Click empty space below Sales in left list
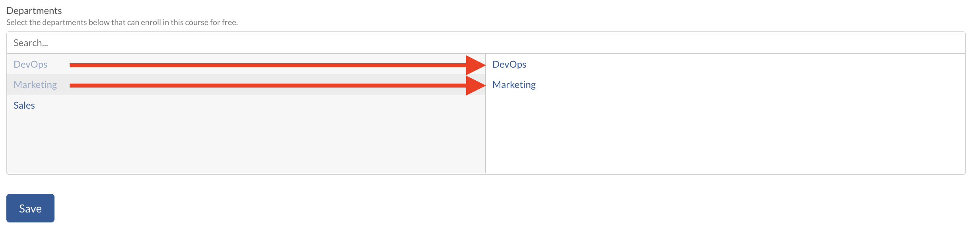This screenshot has width=980, height=230. pyautogui.click(x=239, y=143)
